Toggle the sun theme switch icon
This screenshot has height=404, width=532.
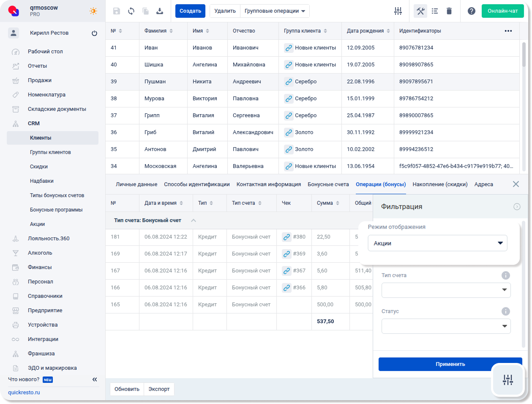tap(93, 11)
